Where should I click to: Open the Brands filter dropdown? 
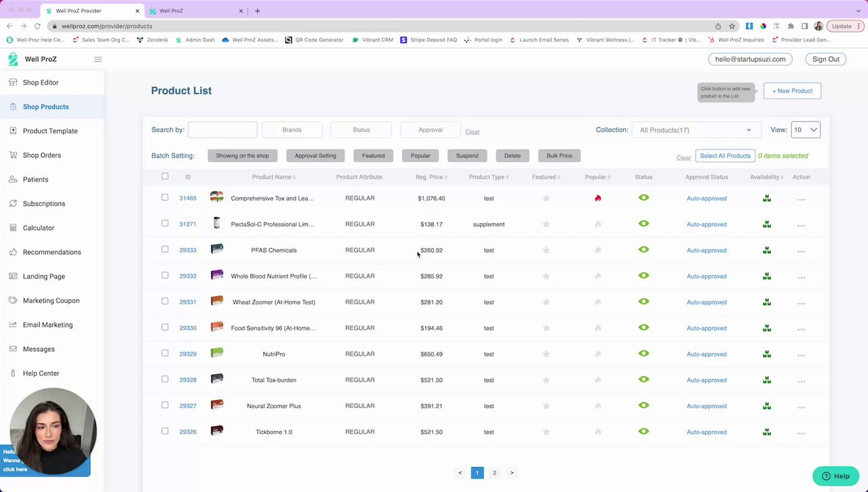coord(292,129)
